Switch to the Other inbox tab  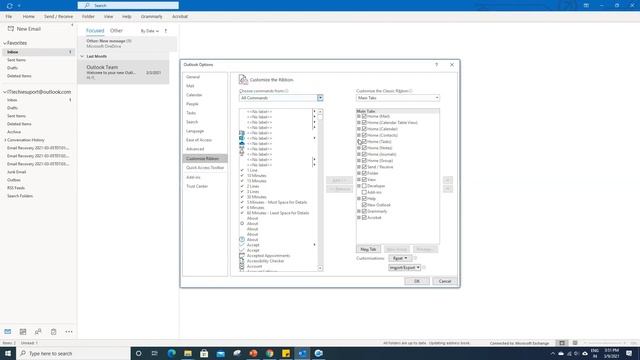(116, 31)
